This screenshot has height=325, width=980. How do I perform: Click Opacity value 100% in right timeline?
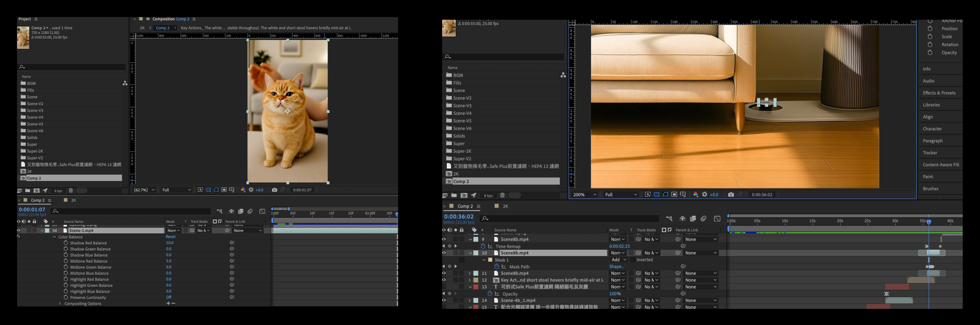coord(615,294)
